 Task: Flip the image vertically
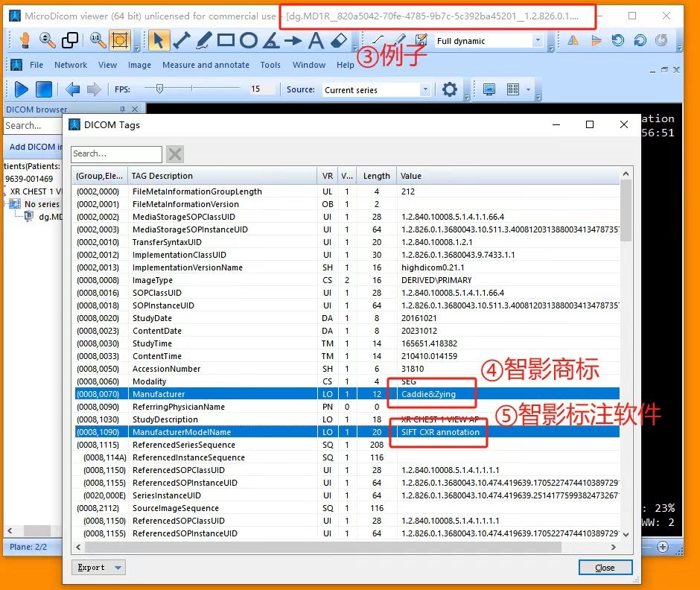(596, 41)
